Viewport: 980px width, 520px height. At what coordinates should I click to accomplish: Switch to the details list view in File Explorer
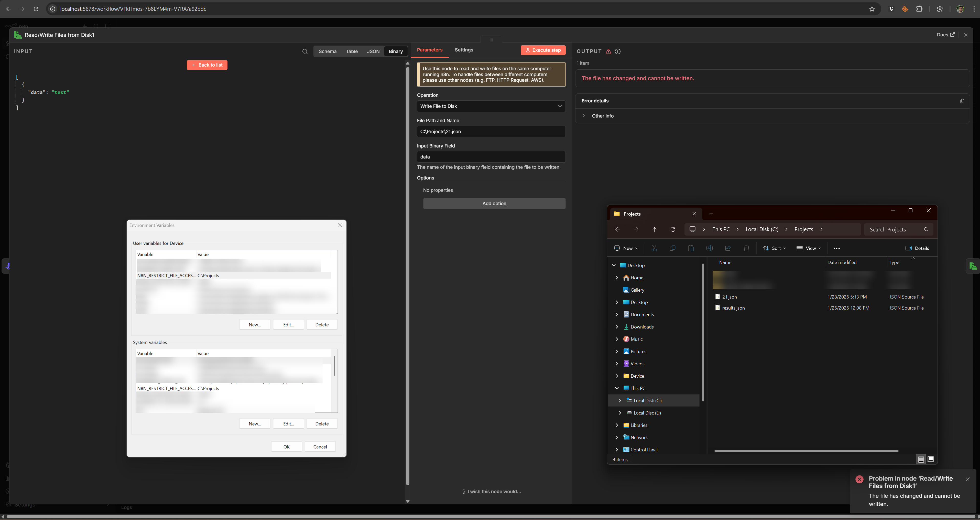coord(921,459)
